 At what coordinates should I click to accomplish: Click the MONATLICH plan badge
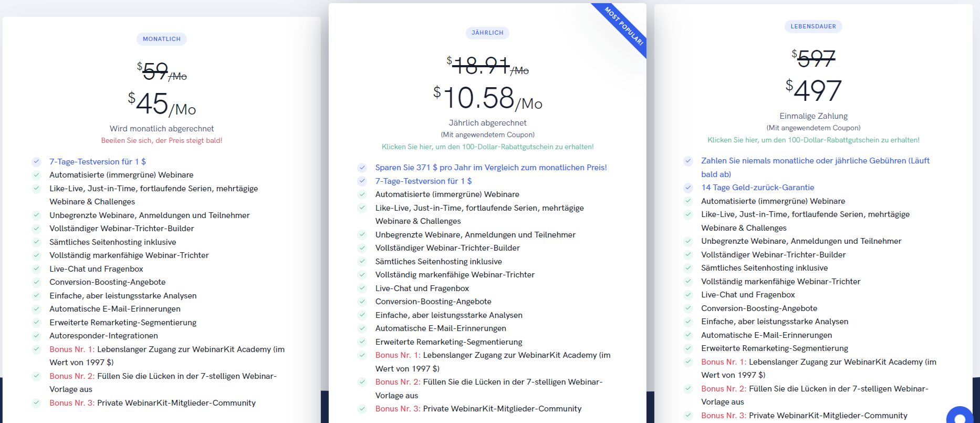[162, 39]
